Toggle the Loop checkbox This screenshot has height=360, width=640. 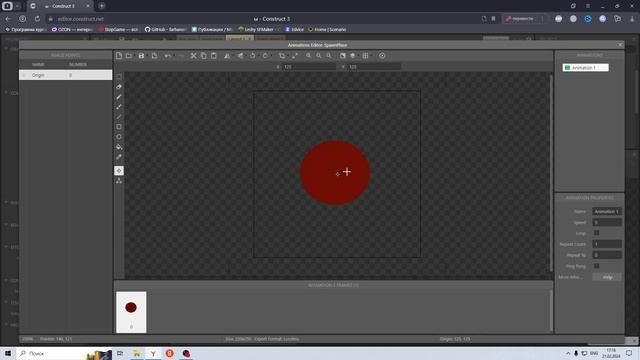coord(596,233)
